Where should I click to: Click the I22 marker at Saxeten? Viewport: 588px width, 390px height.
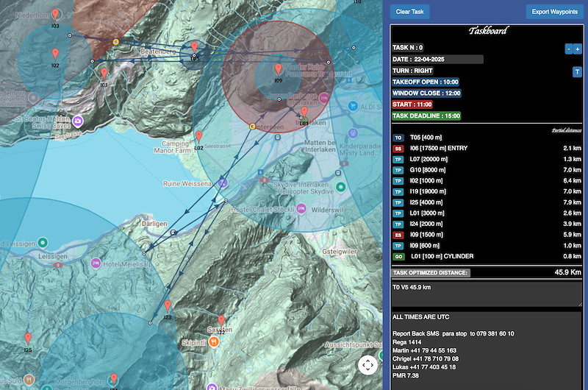pos(221,321)
